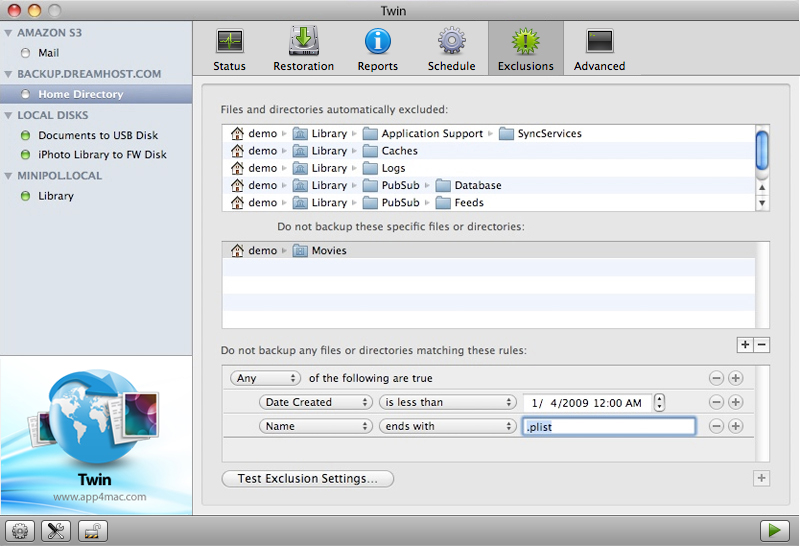
Task: Click the SyncServices folder icon
Action: pos(506,134)
